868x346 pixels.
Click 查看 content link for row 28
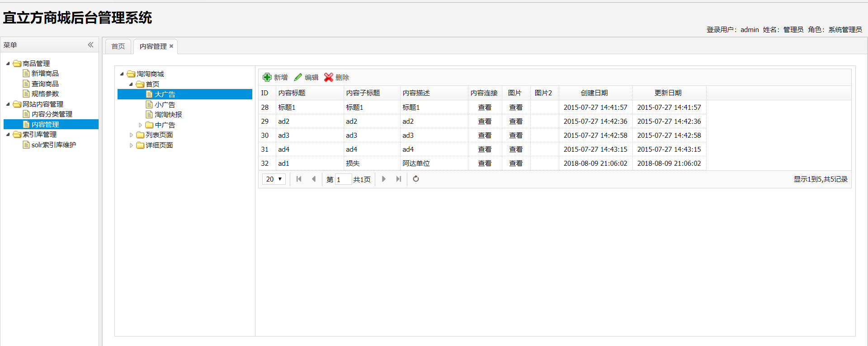(485, 108)
